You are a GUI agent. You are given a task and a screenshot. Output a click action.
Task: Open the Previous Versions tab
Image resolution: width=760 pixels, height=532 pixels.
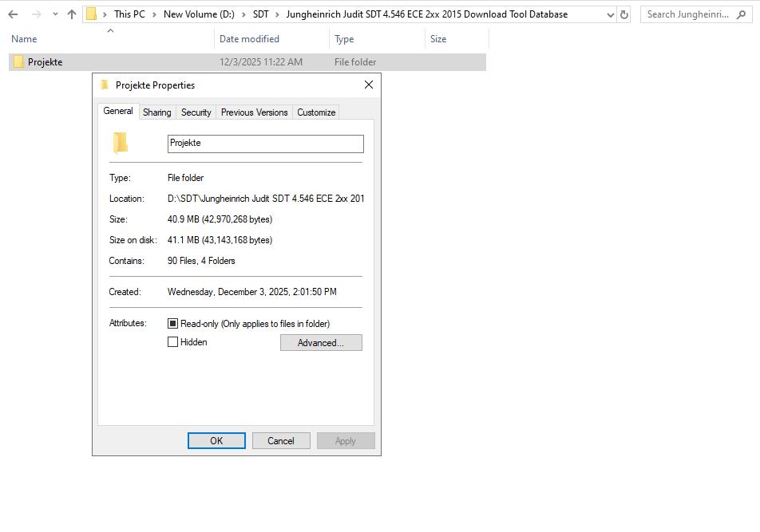255,112
